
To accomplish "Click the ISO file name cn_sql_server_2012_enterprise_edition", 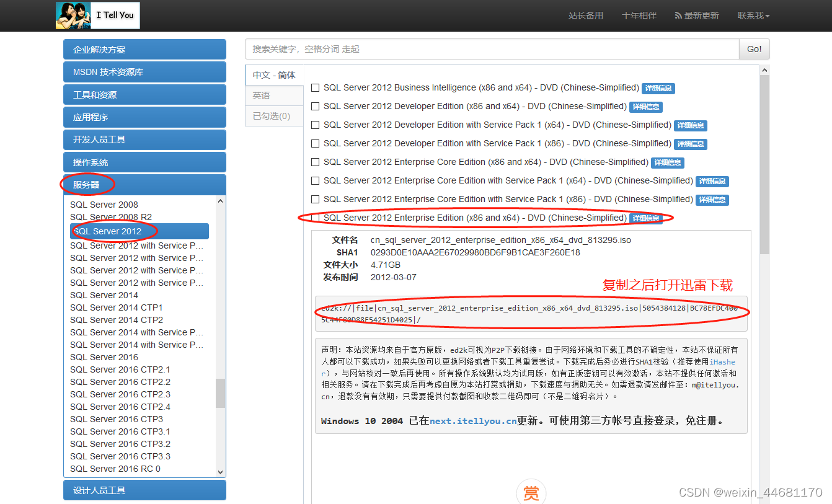I will click(501, 240).
